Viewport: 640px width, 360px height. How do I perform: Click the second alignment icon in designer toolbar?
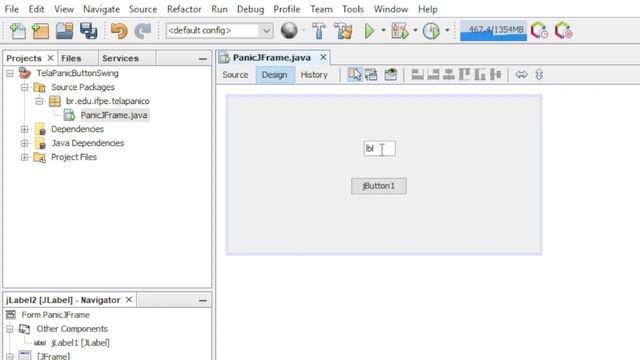click(433, 75)
